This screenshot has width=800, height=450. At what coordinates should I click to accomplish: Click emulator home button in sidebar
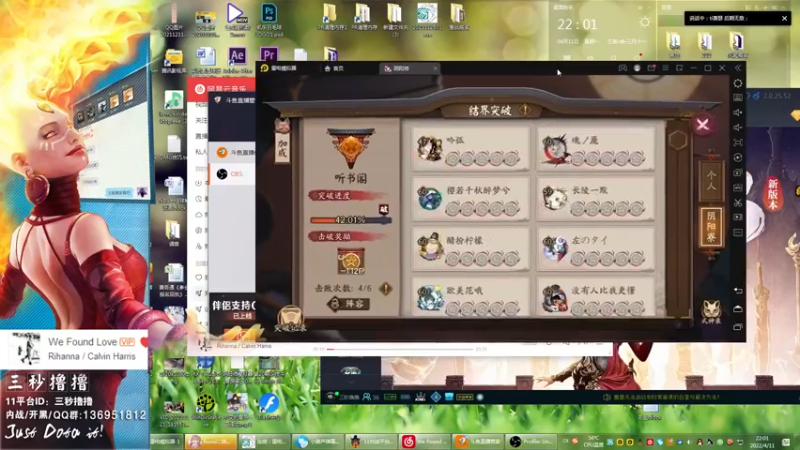click(x=738, y=309)
